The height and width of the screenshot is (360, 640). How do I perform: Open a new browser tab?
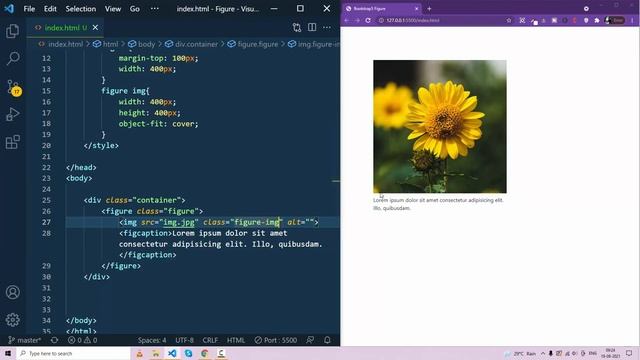click(x=429, y=9)
